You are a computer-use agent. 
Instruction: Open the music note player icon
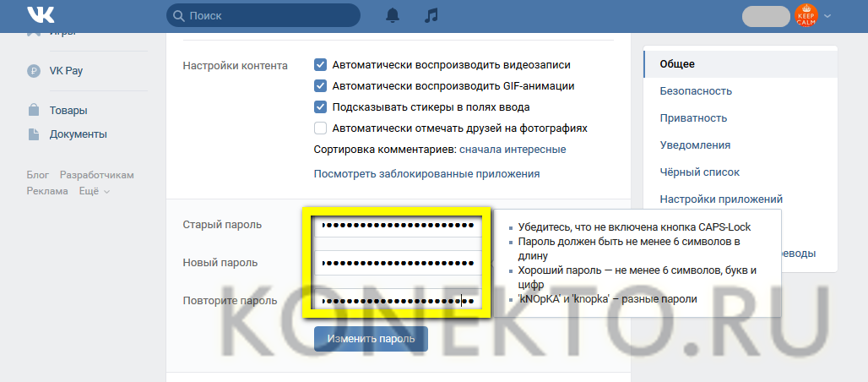[431, 15]
